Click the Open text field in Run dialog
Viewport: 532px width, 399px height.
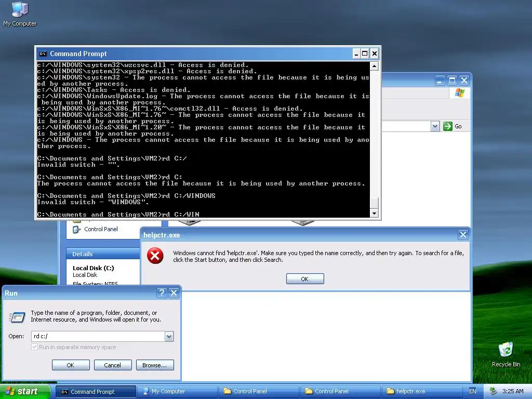98,336
